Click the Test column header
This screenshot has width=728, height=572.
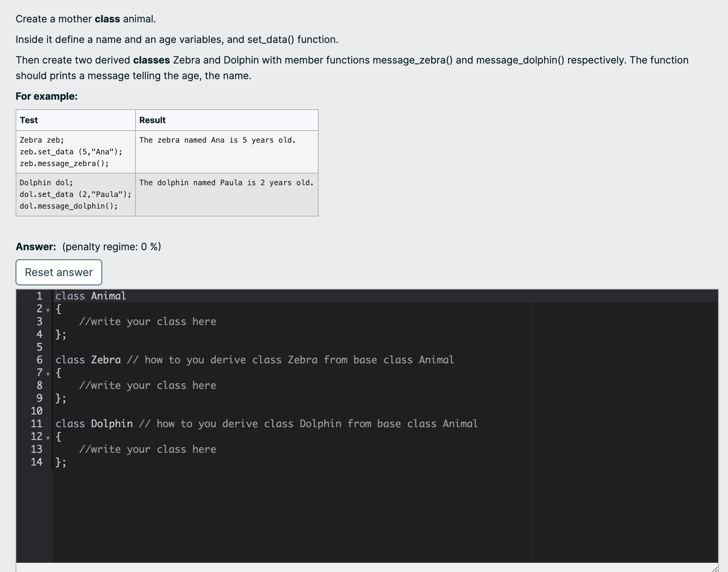[x=29, y=120]
